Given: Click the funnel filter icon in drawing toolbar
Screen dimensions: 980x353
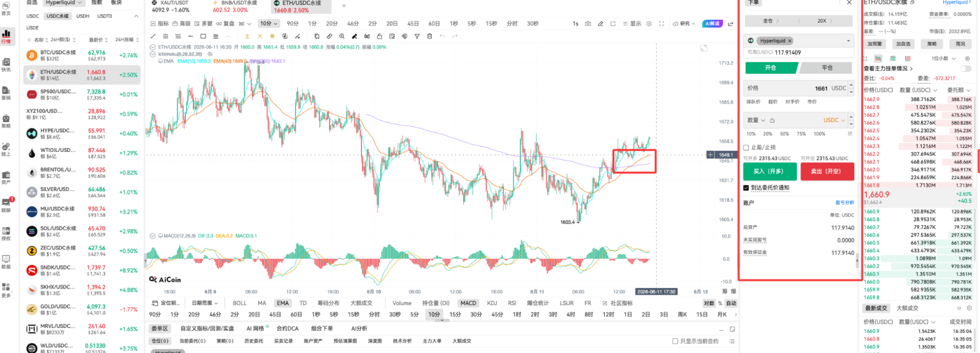Looking at the screenshot, I should click(417, 36).
